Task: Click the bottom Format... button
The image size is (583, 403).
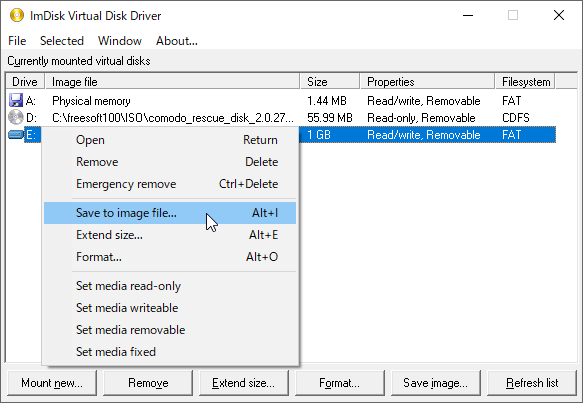Action: [x=340, y=383]
